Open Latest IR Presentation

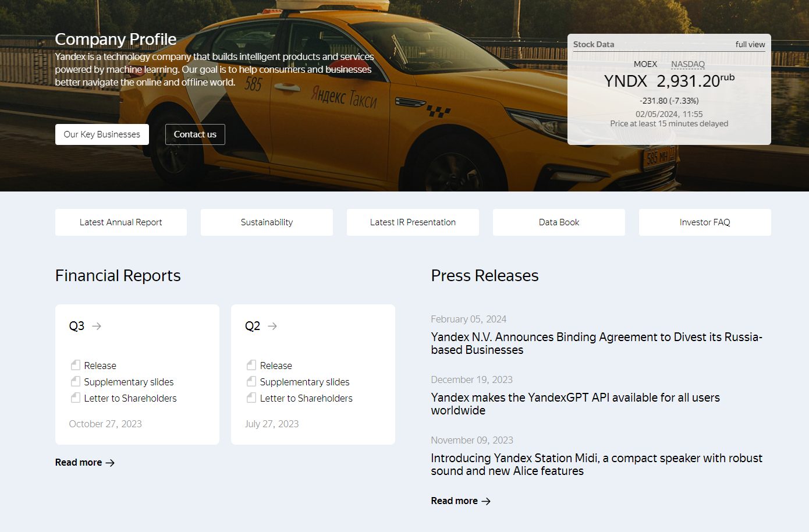pos(413,222)
